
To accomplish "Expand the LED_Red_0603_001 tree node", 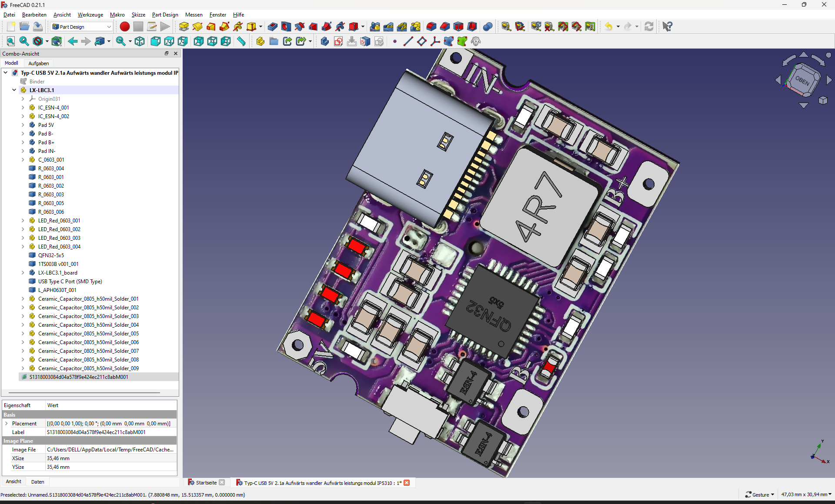I will [x=23, y=220].
